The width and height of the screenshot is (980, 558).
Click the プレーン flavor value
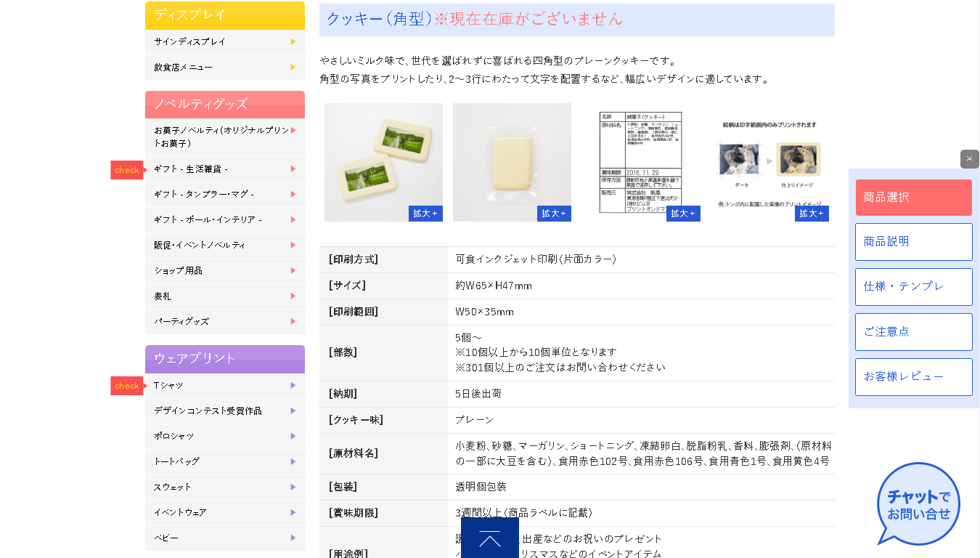(475, 420)
